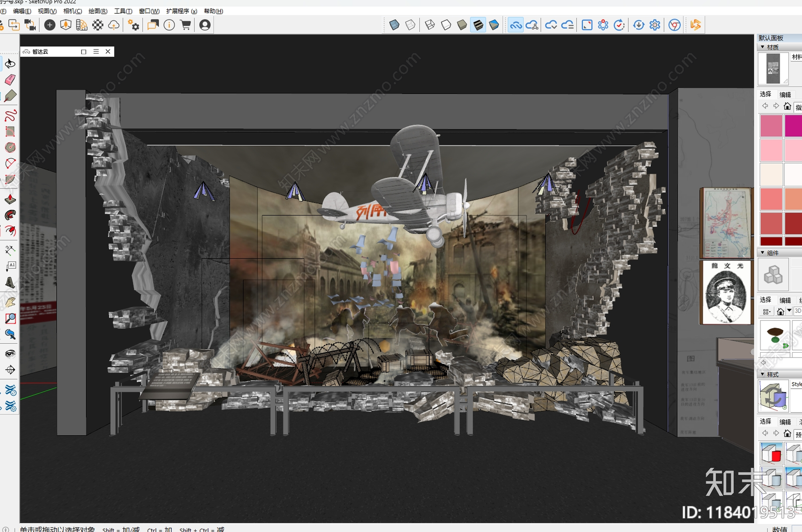Click the checkered materials sphere icon
Image resolution: width=802 pixels, height=532 pixels.
pos(98,25)
